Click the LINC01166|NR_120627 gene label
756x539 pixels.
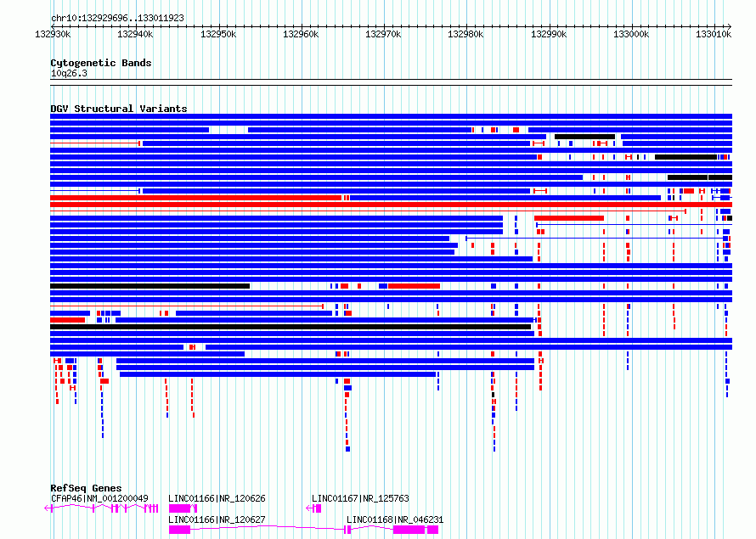pos(217,519)
